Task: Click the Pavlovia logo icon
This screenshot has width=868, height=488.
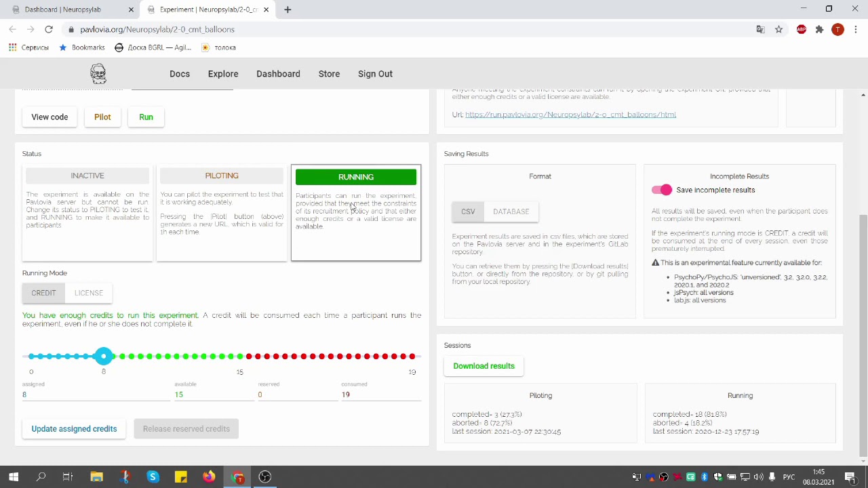Action: [98, 73]
